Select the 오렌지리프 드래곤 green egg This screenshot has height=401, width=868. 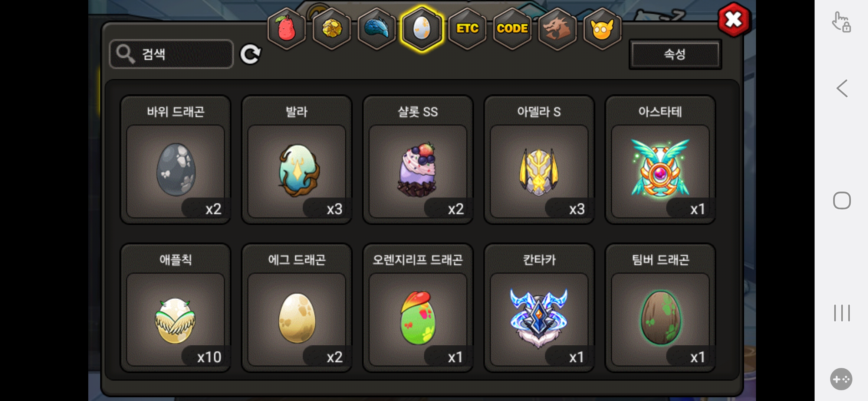click(418, 308)
